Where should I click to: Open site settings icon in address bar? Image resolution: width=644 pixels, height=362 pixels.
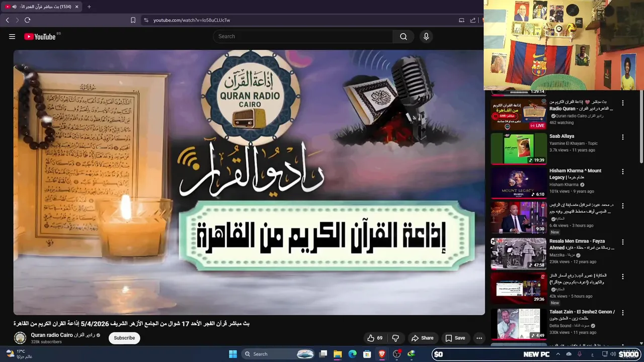(146, 20)
